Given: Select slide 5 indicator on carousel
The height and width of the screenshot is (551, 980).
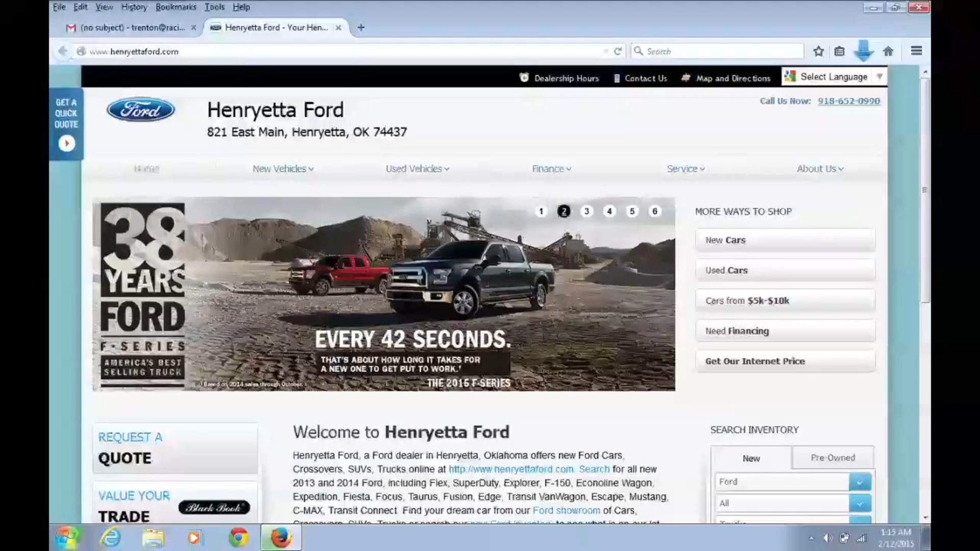Looking at the screenshot, I should [x=632, y=211].
